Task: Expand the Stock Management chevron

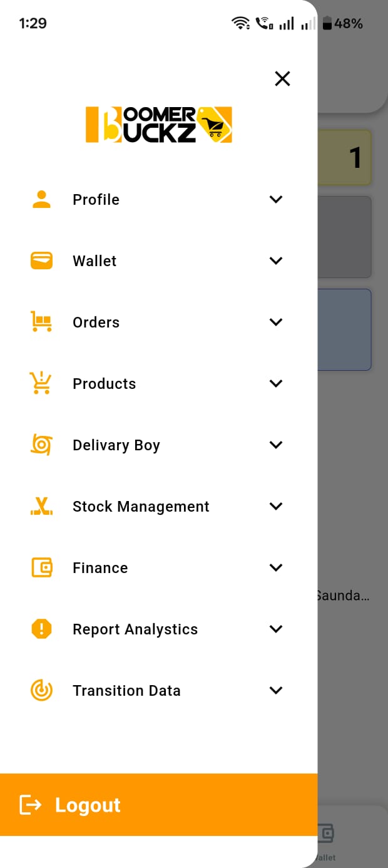Action: point(276,506)
